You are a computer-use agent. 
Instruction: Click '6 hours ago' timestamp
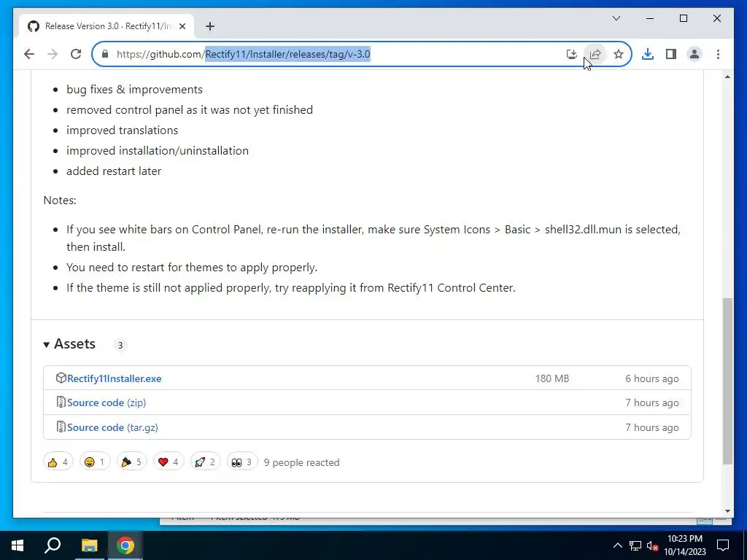click(652, 378)
